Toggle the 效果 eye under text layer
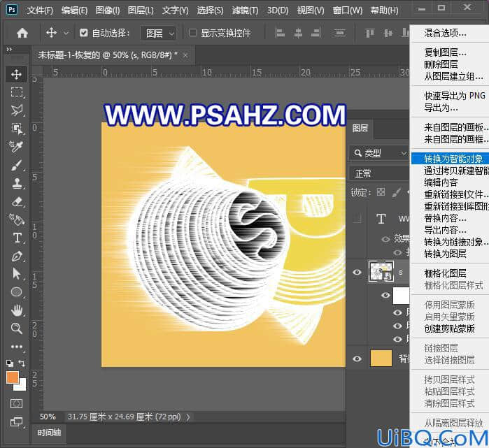This screenshot has width=489, height=448. (x=385, y=239)
